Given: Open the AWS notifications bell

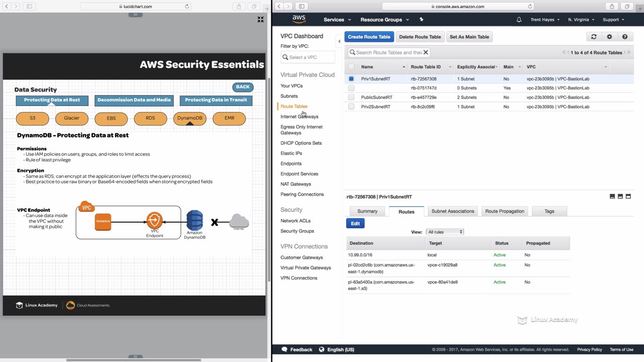Looking at the screenshot, I should tap(519, 20).
